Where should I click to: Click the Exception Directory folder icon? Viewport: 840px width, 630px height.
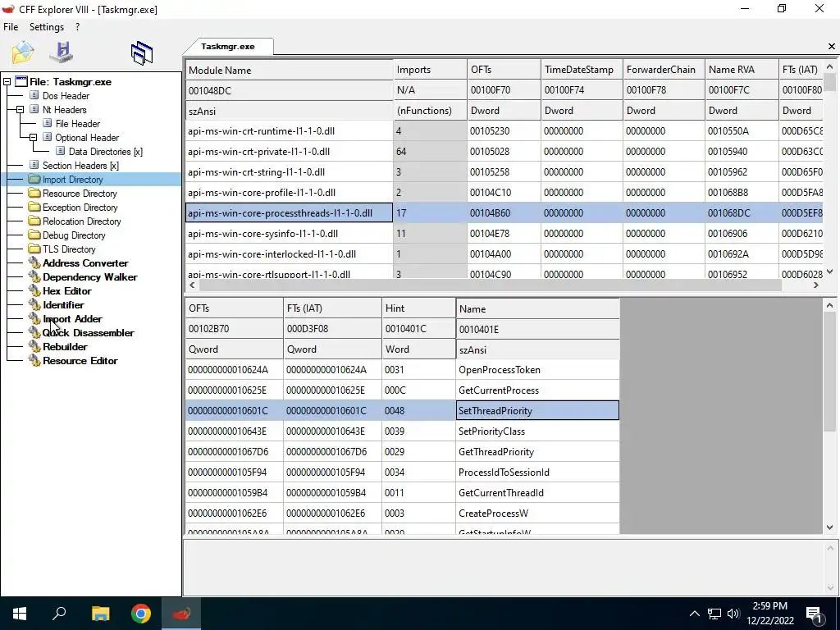pos(34,207)
